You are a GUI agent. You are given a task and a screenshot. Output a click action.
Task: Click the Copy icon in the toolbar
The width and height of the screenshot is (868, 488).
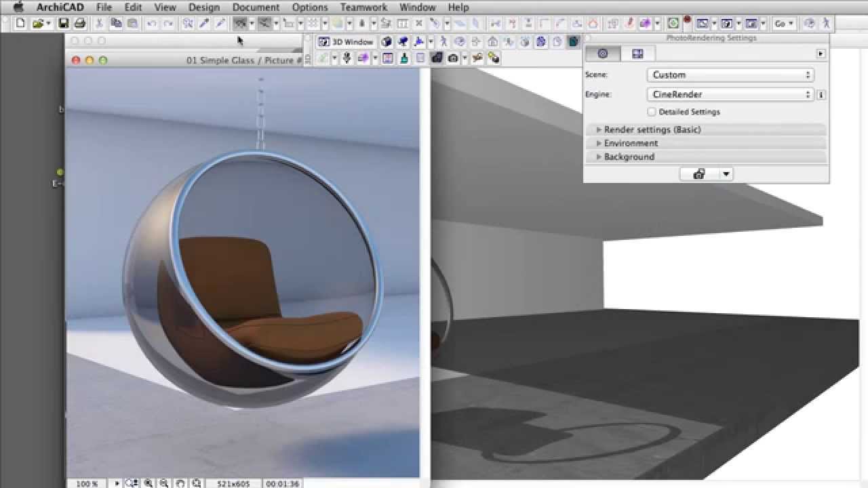pyautogui.click(x=116, y=23)
